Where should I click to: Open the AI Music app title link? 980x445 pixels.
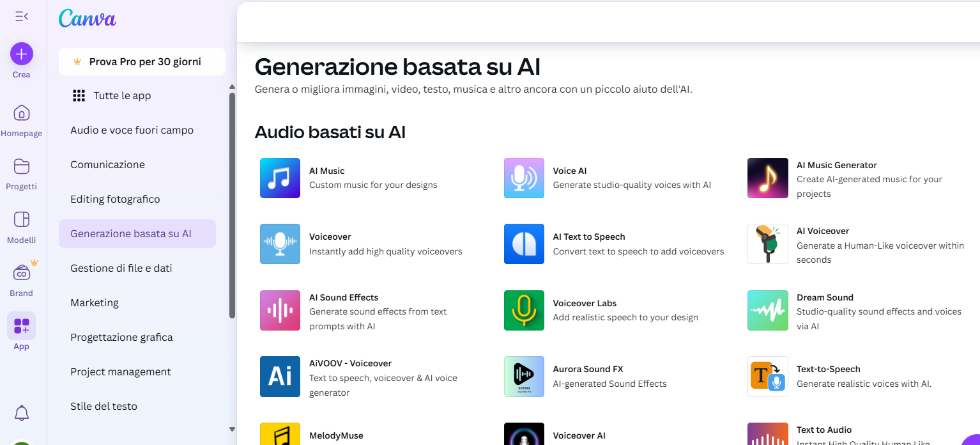(327, 171)
